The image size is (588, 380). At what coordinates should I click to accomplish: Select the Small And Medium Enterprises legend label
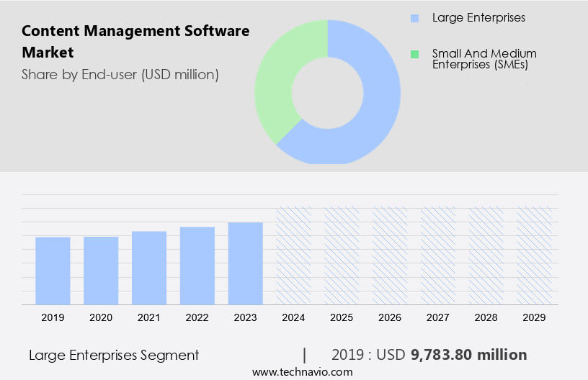(484, 59)
